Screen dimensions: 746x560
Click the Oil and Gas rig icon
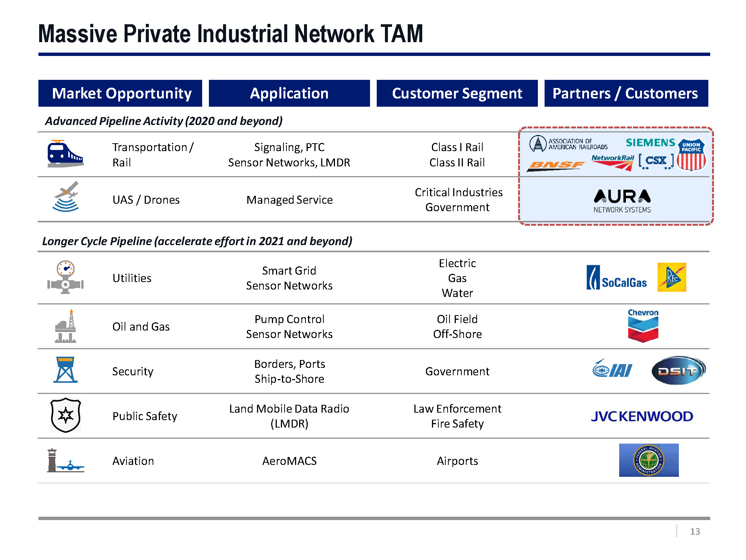point(66,326)
